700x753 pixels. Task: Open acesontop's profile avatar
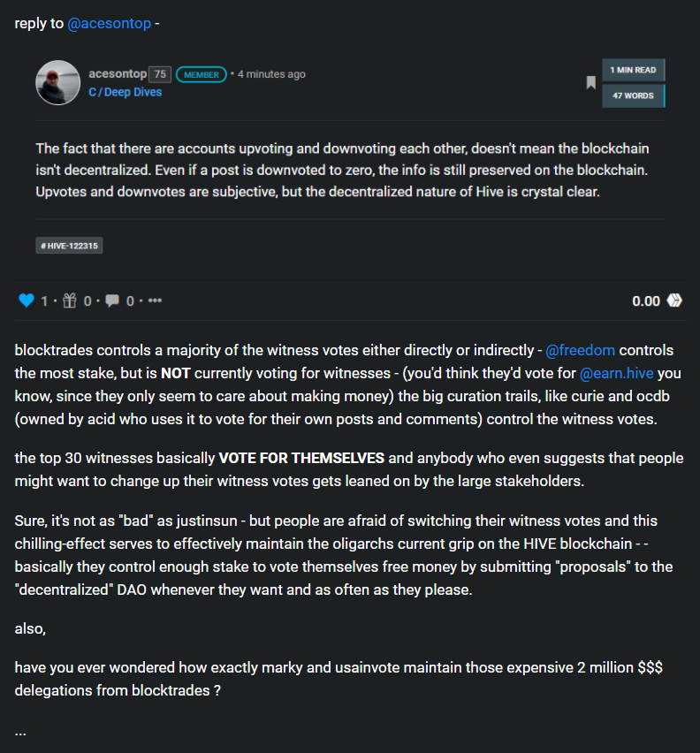click(x=57, y=82)
